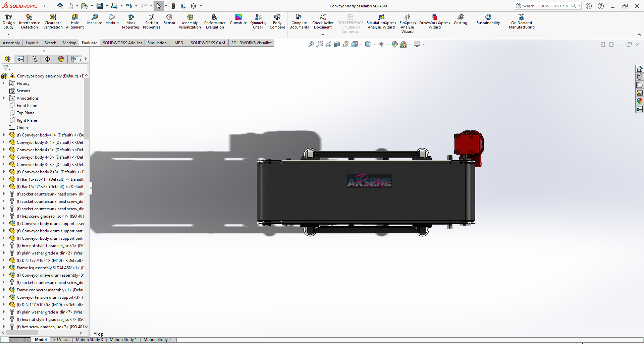Viewport: 644px width, 344px height.
Task: Click Search SOLIDWORKS Help field
Action: (x=545, y=6)
